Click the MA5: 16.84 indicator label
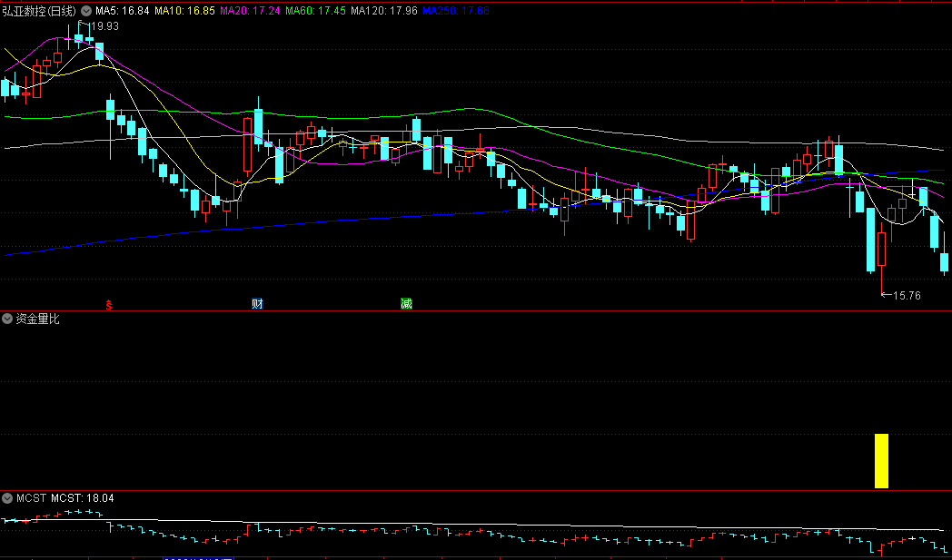Viewport: 952px width, 560px height. (122, 11)
